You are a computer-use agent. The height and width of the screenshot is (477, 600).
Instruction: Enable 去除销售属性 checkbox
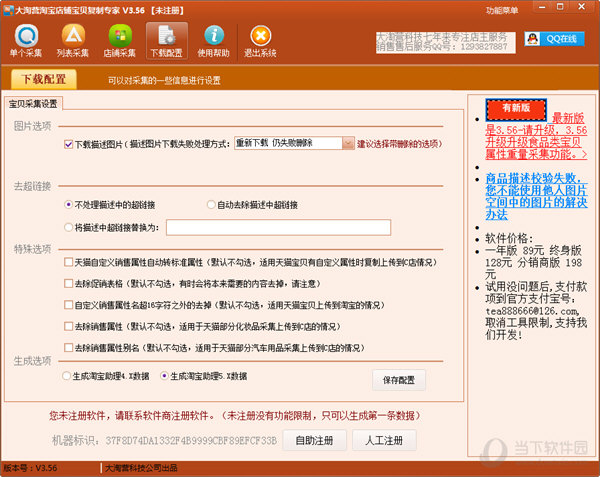pyautogui.click(x=68, y=326)
